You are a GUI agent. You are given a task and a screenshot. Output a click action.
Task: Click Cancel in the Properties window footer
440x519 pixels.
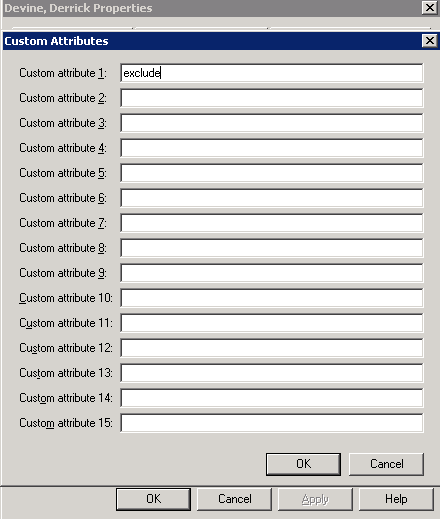[x=235, y=499]
